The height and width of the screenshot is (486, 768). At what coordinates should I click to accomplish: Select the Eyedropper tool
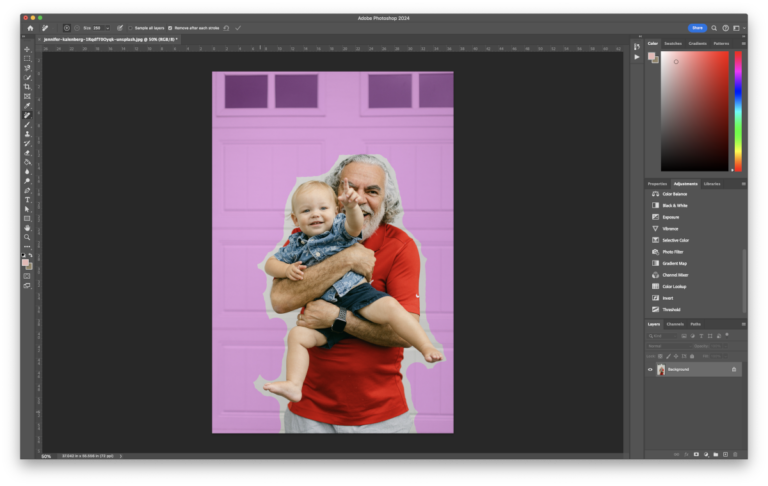[27, 106]
